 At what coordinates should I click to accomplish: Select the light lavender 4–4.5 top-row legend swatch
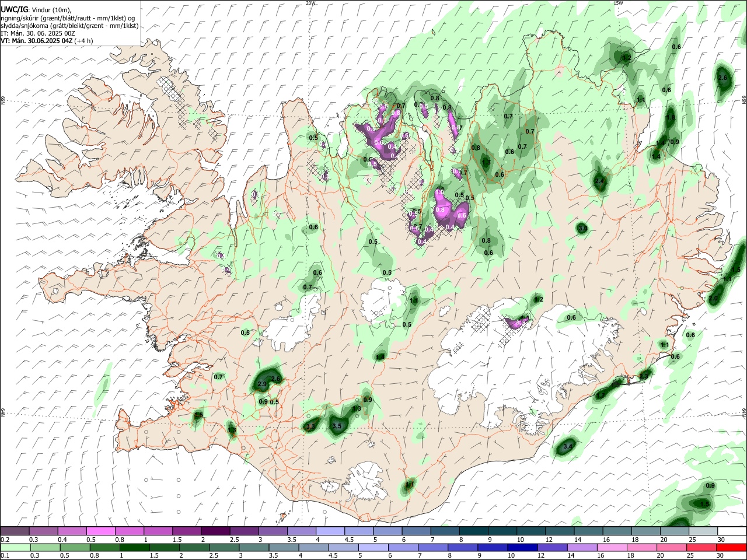tap(330, 531)
